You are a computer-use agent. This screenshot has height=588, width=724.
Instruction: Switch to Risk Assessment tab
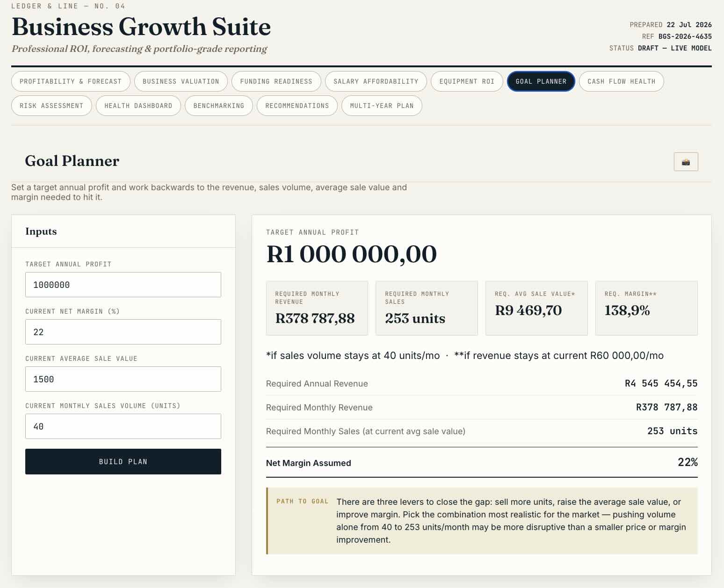click(x=51, y=106)
